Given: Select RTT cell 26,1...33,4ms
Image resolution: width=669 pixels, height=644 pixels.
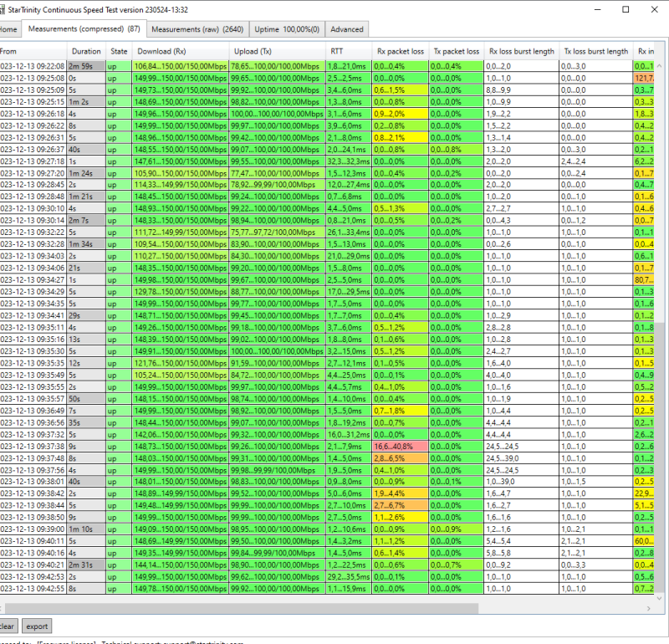Looking at the screenshot, I should (x=349, y=233).
